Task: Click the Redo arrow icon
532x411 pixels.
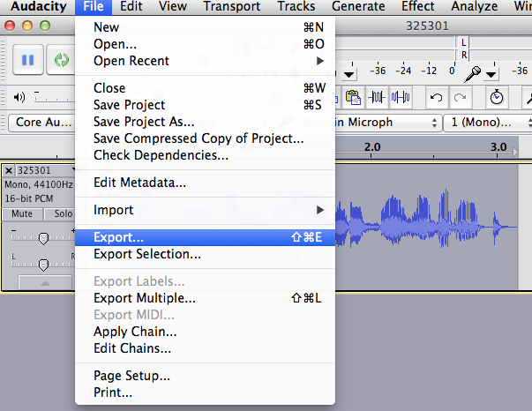Action: [460, 98]
